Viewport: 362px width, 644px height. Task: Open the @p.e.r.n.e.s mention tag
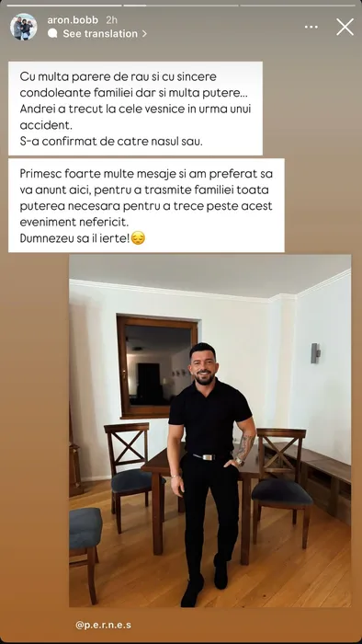coord(103,626)
